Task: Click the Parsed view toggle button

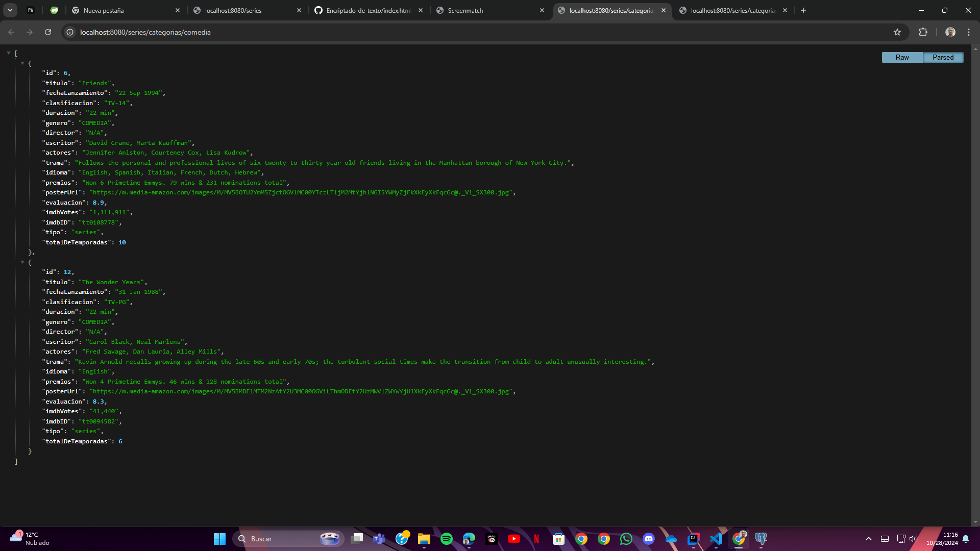Action: pyautogui.click(x=943, y=57)
